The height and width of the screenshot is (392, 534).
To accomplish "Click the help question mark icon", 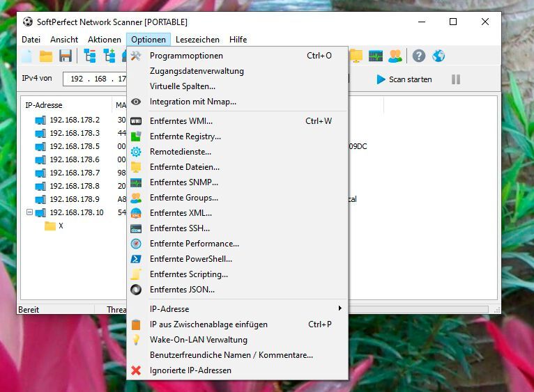I will (418, 56).
